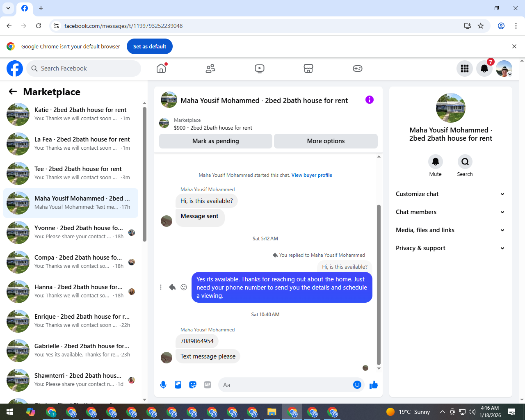Open Windows Start menu
This screenshot has width=525, height=420.
pyautogui.click(x=10, y=412)
